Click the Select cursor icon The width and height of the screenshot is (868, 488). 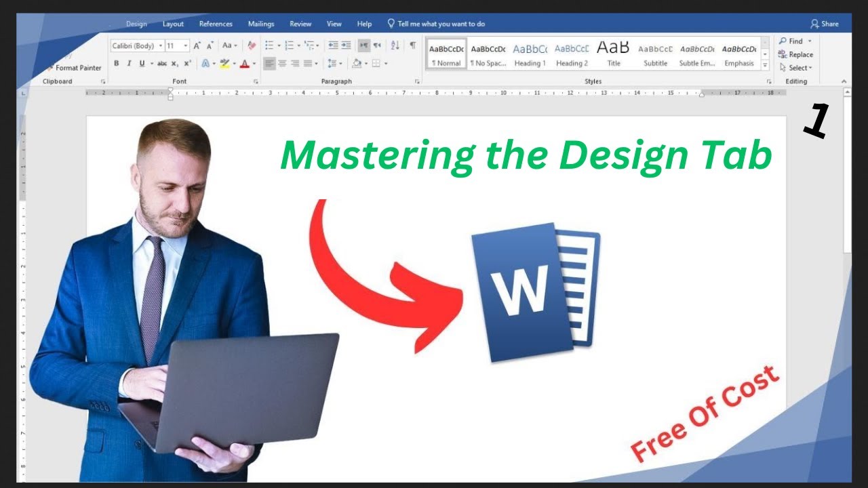tap(783, 68)
